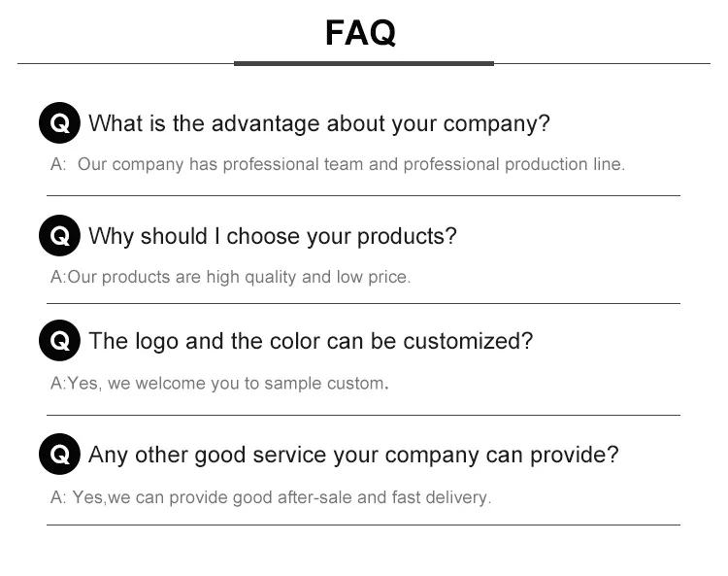Click the thin header line left of the dark bar

(x=126, y=63)
